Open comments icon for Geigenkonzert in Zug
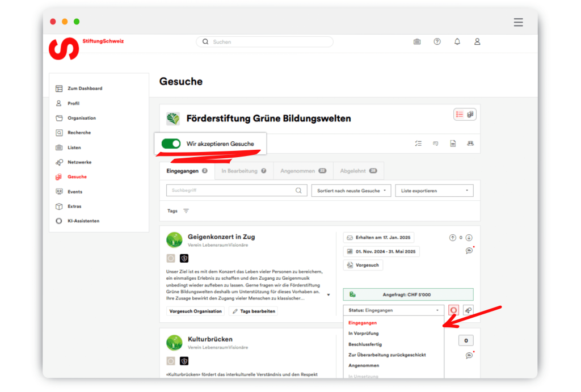 469,250
